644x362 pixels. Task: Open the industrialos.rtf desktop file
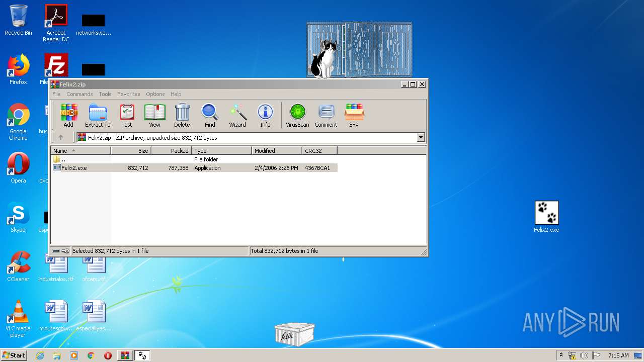click(x=56, y=268)
